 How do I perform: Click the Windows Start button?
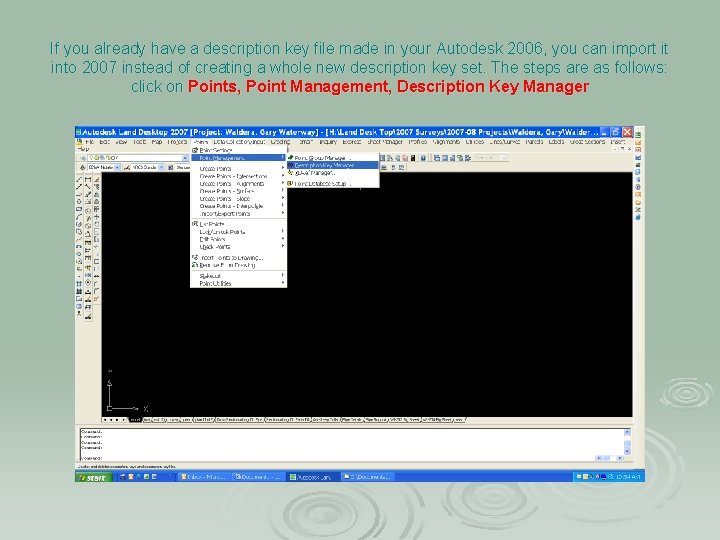94,478
